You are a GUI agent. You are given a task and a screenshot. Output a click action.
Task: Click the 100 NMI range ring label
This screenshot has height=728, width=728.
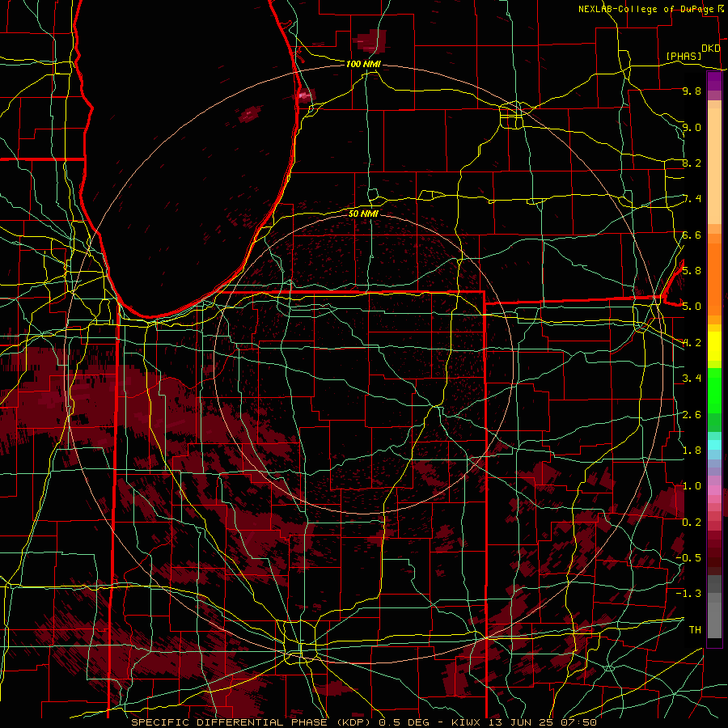coord(363,64)
